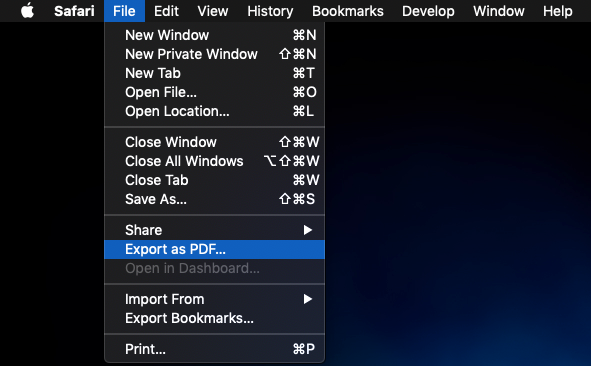Expand the Share submenu
This screenshot has height=366, width=591.
pos(214,230)
